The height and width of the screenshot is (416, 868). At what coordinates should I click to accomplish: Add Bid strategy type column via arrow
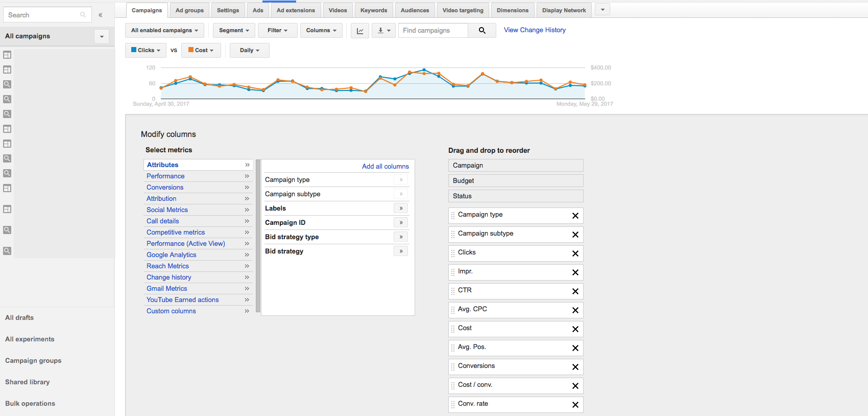(401, 237)
